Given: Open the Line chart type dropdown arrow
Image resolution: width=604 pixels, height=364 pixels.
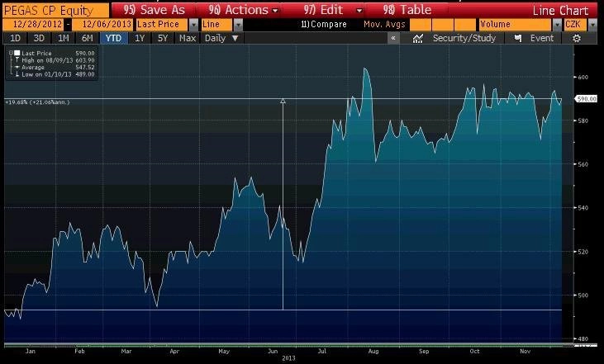Looking at the screenshot, I should [239, 25].
